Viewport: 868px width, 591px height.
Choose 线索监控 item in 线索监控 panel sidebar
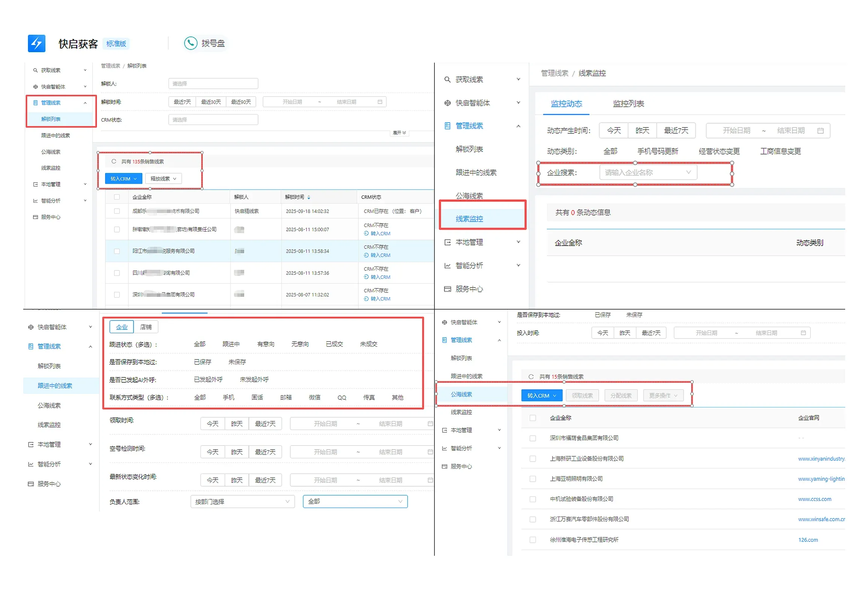click(x=482, y=219)
